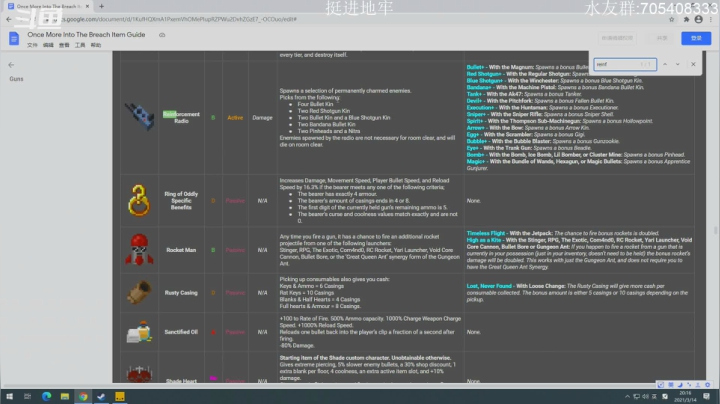Open the 工具 (Tools) menu

(80, 45)
